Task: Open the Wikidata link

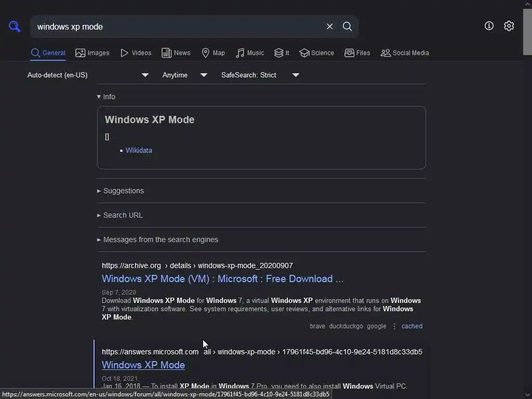Action: (139, 150)
